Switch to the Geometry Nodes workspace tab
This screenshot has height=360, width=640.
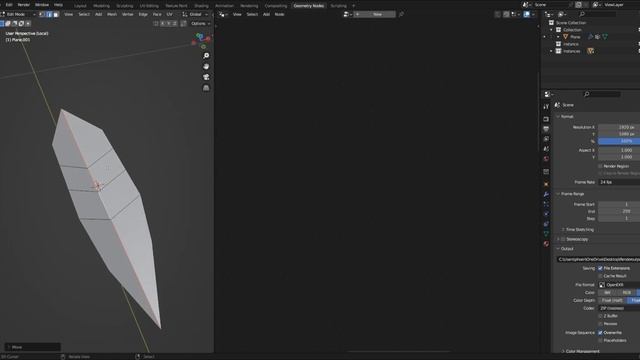tap(309, 6)
